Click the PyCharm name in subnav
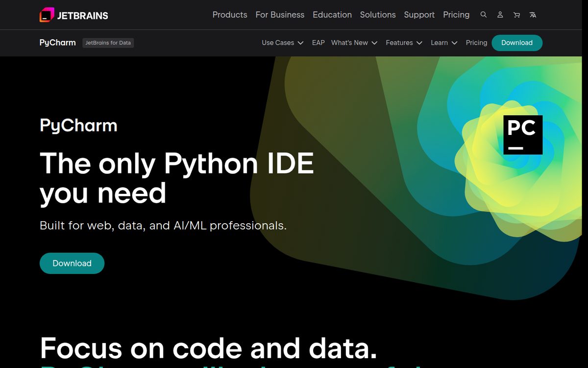Image resolution: width=588 pixels, height=368 pixels. click(57, 43)
